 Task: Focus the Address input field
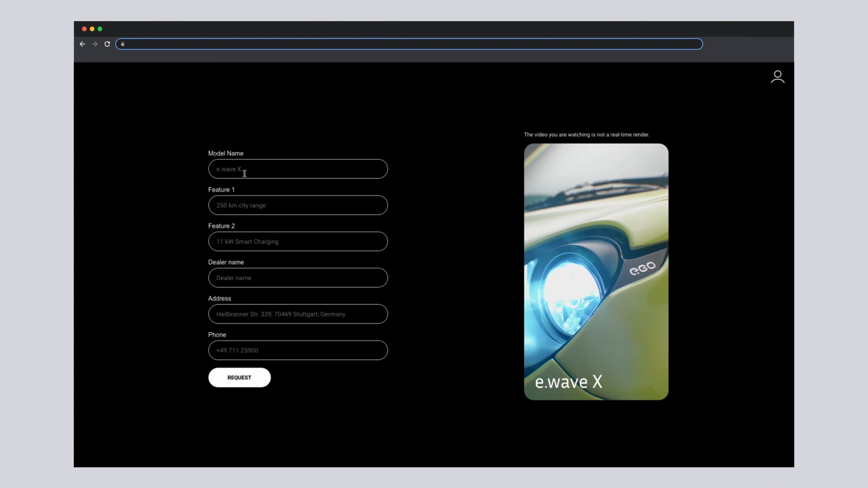click(298, 314)
